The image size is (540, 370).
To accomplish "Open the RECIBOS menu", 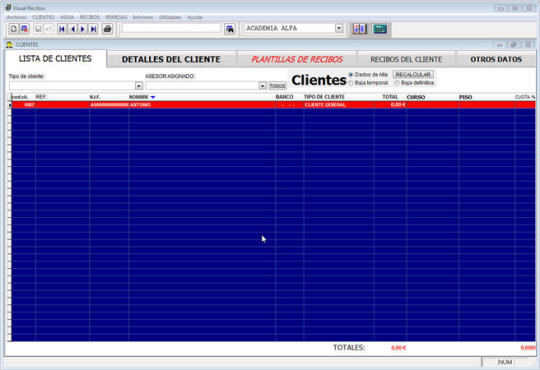I will tap(90, 17).
